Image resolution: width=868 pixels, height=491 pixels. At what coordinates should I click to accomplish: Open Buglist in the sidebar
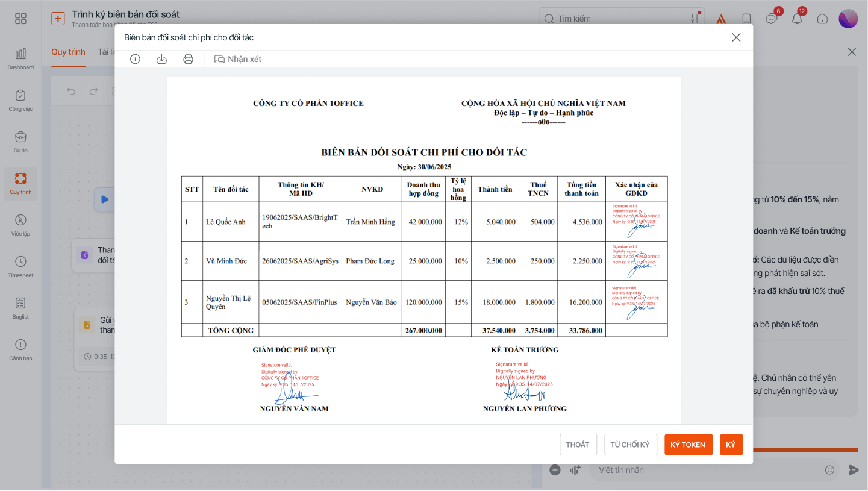20,308
